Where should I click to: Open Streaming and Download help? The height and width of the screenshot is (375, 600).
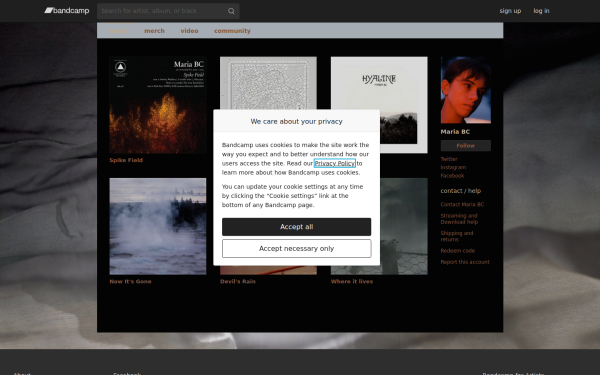pyautogui.click(x=459, y=218)
